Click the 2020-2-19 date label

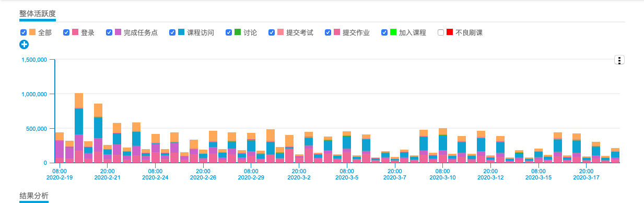(x=59, y=177)
